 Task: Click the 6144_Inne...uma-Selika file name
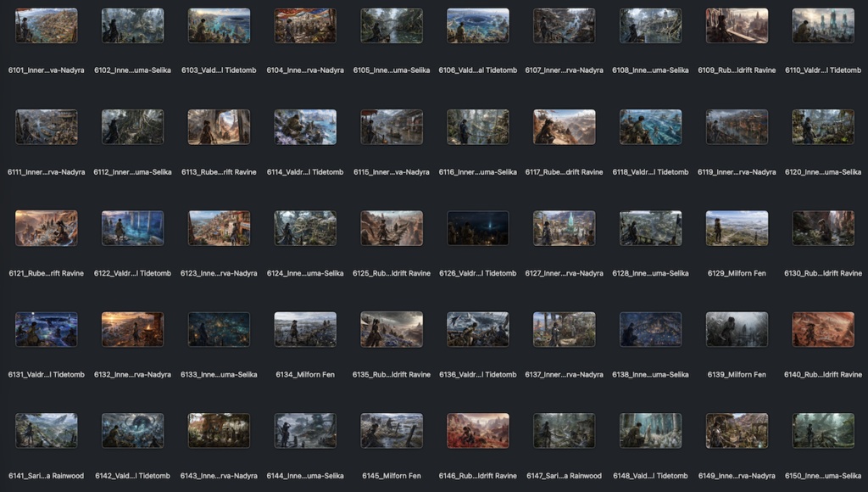tap(305, 476)
